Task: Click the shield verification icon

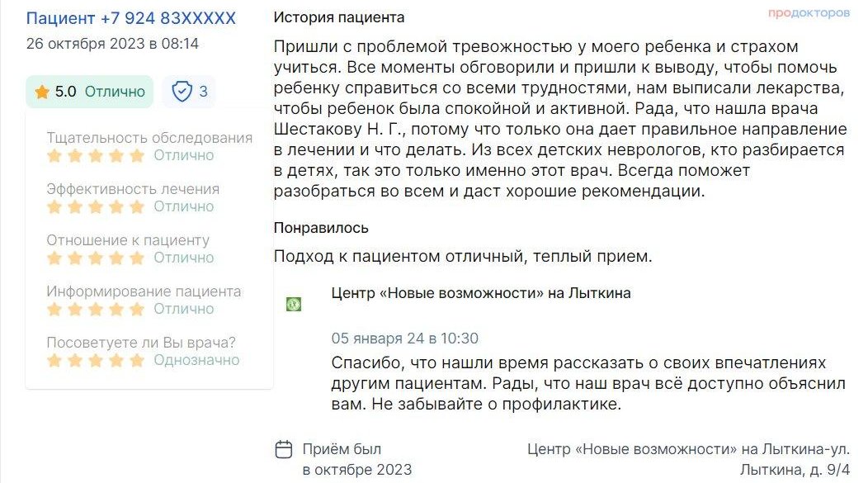Action: [x=182, y=92]
